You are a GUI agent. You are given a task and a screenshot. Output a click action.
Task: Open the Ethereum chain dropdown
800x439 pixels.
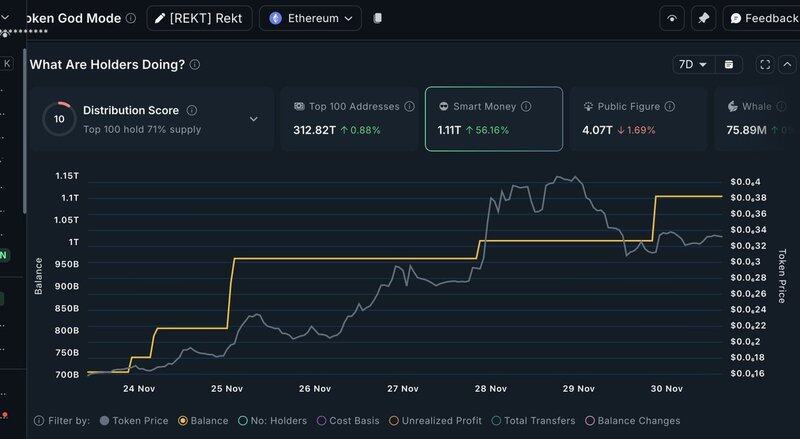coord(311,18)
